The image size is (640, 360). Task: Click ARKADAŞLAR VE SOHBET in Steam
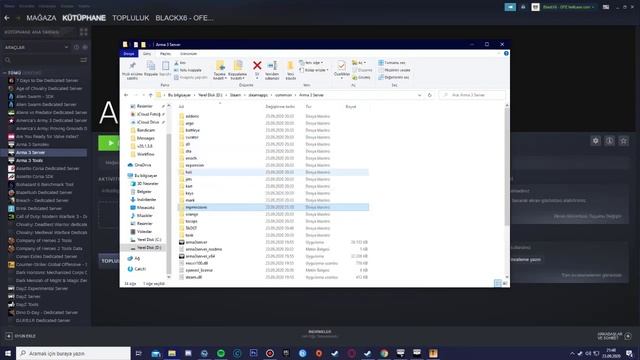click(x=614, y=336)
